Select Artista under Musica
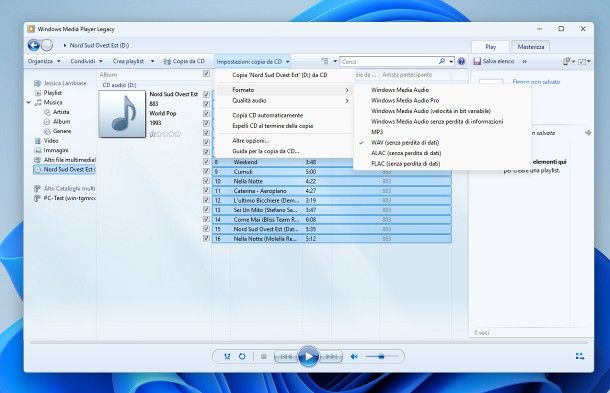The image size is (610, 393). [x=61, y=112]
